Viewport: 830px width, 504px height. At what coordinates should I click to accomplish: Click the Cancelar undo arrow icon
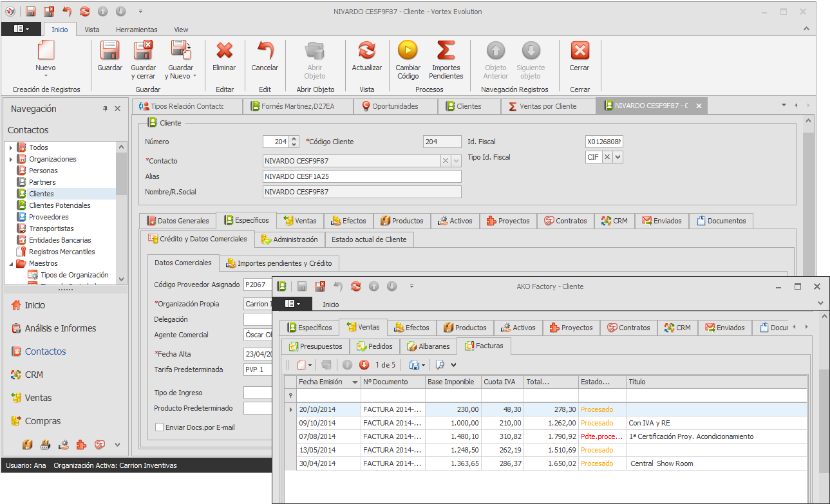coord(265,51)
